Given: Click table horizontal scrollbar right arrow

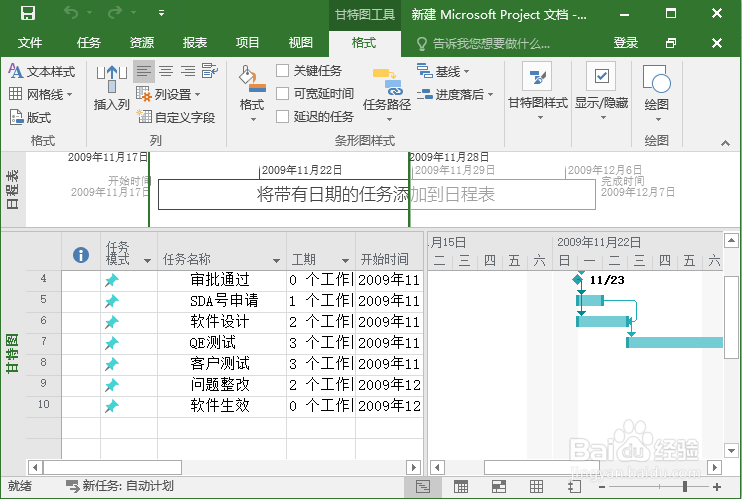Looking at the screenshot, I should [414, 468].
